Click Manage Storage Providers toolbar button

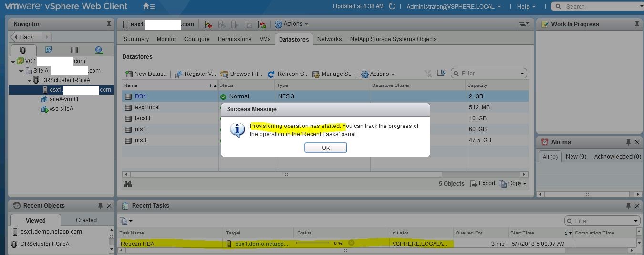333,74
